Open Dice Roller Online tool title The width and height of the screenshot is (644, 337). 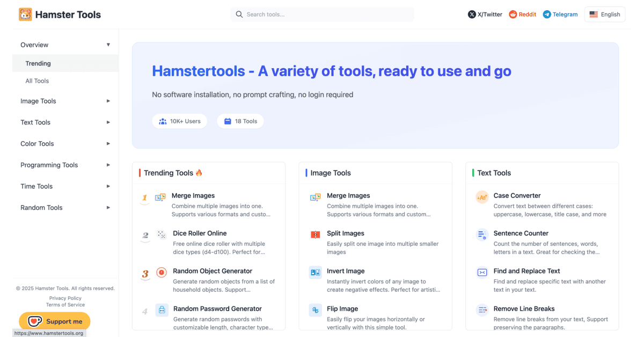pyautogui.click(x=200, y=233)
